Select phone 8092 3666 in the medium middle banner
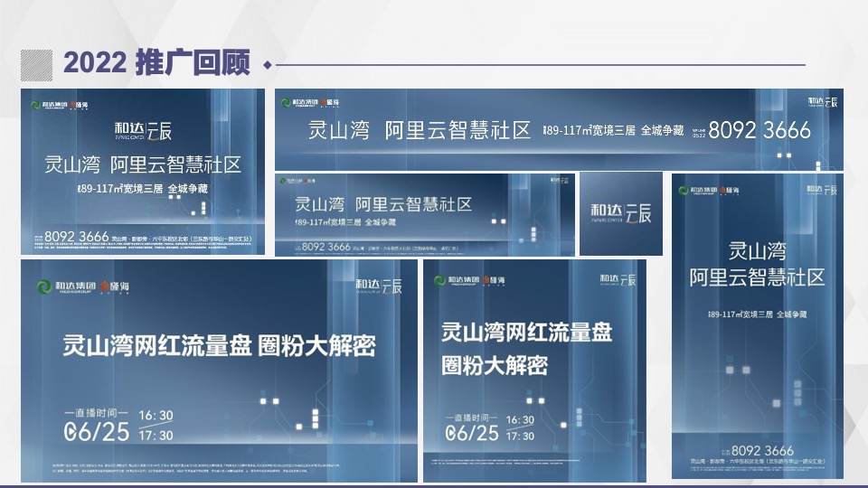This screenshot has width=868, height=488. tap(326, 247)
